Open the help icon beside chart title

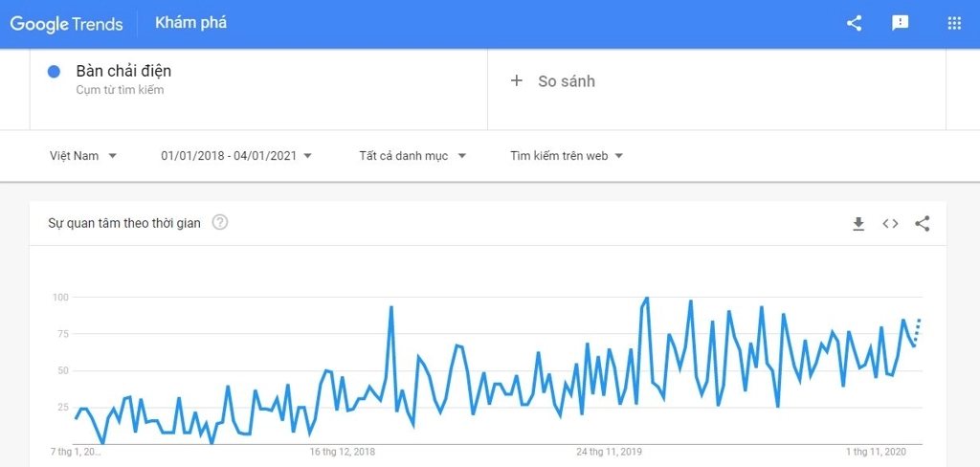tap(220, 223)
